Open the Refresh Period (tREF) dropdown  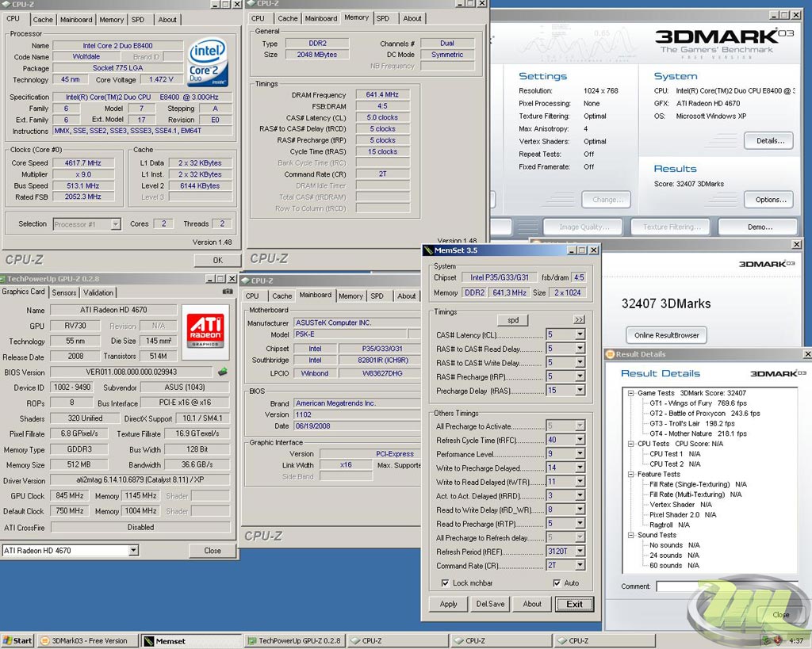580,552
